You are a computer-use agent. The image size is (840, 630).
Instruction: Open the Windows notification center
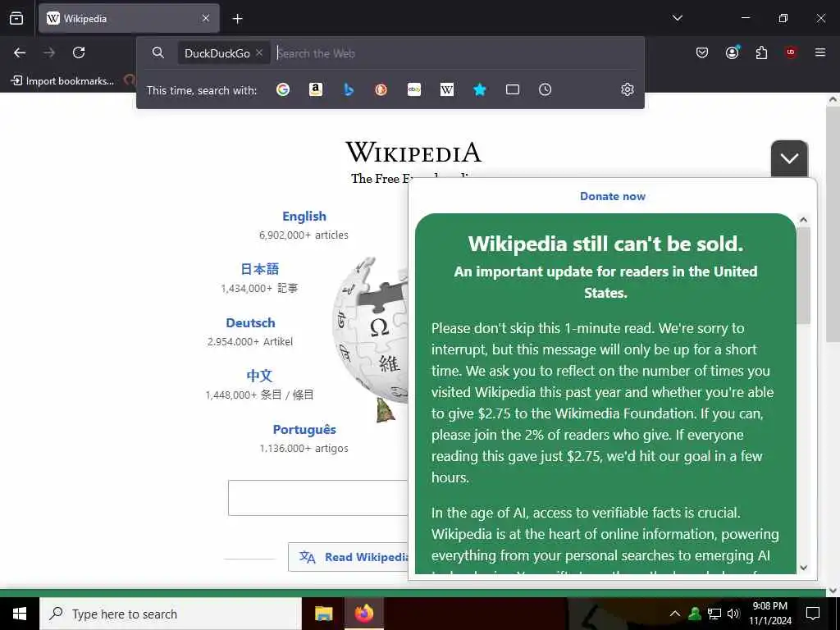click(x=813, y=614)
